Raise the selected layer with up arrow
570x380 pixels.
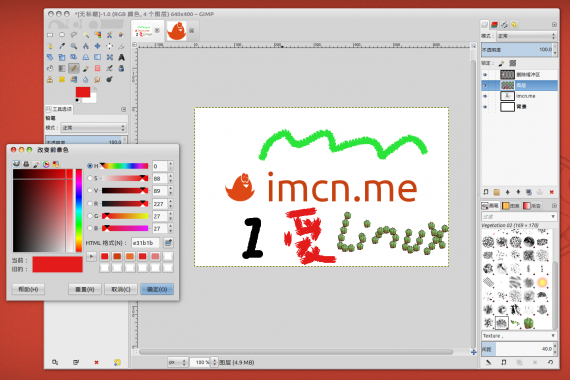point(507,192)
